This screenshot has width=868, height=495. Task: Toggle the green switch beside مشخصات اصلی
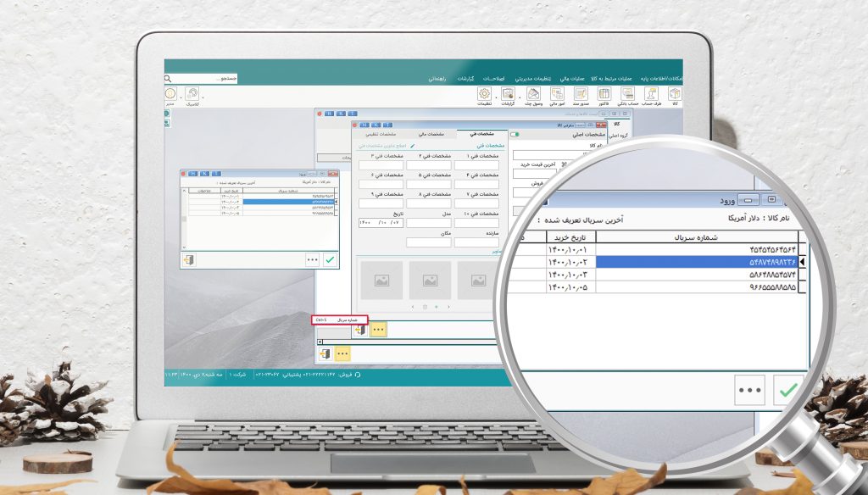[x=515, y=134]
